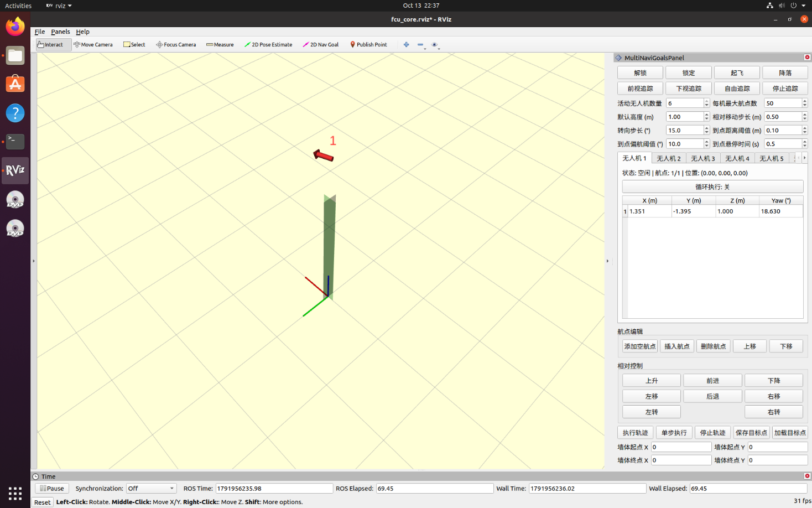Collapse the right panel handle

pyautogui.click(x=608, y=261)
